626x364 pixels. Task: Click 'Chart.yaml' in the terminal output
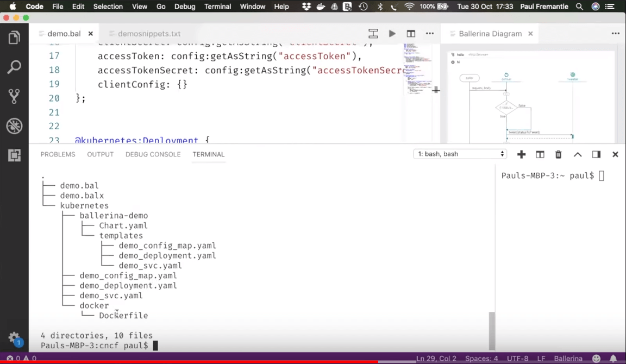click(x=123, y=225)
